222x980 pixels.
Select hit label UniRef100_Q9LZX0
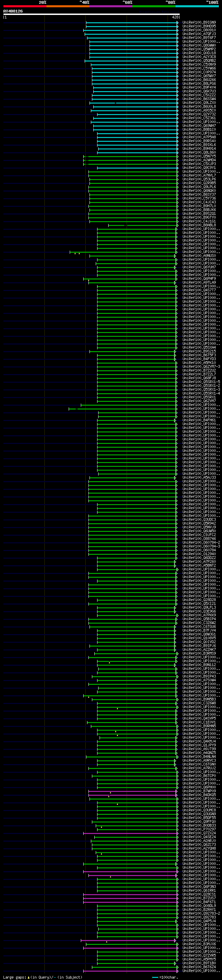click(199, 103)
